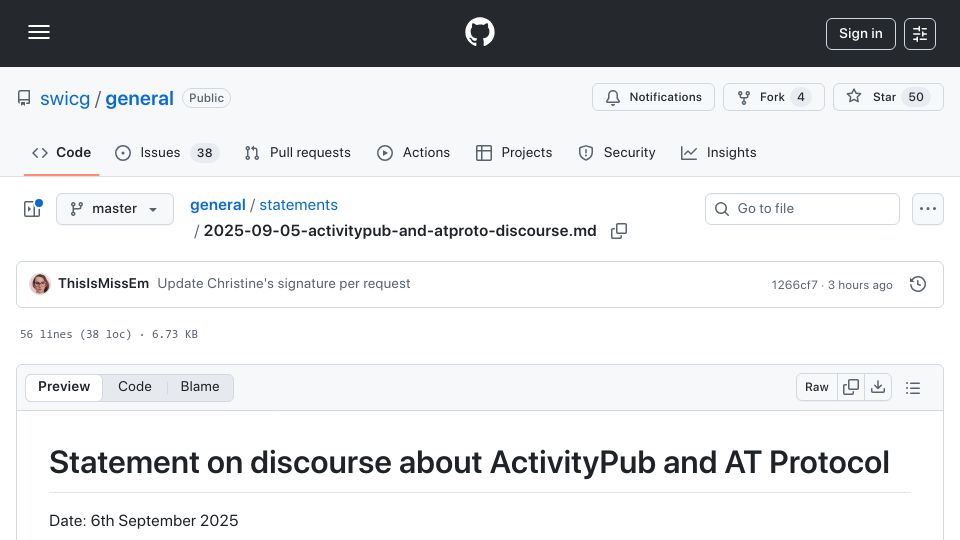Open document outline list icon
Image resolution: width=960 pixels, height=540 pixels.
(913, 388)
